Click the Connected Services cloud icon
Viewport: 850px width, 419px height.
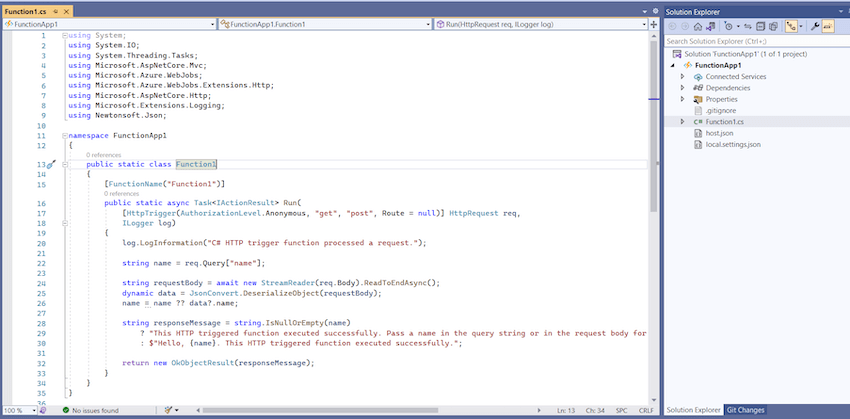[698, 77]
